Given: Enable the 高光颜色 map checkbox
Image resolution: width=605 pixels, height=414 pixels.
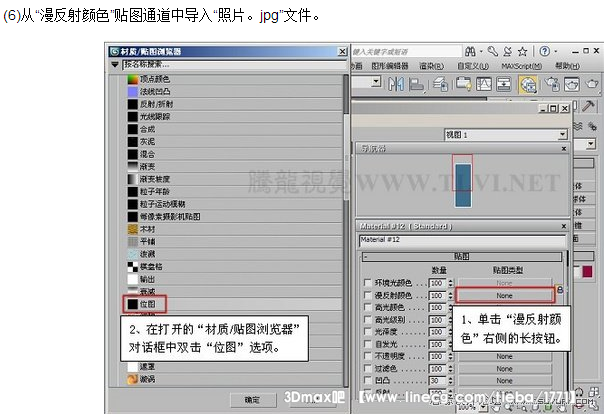Looking at the screenshot, I should pos(368,307).
